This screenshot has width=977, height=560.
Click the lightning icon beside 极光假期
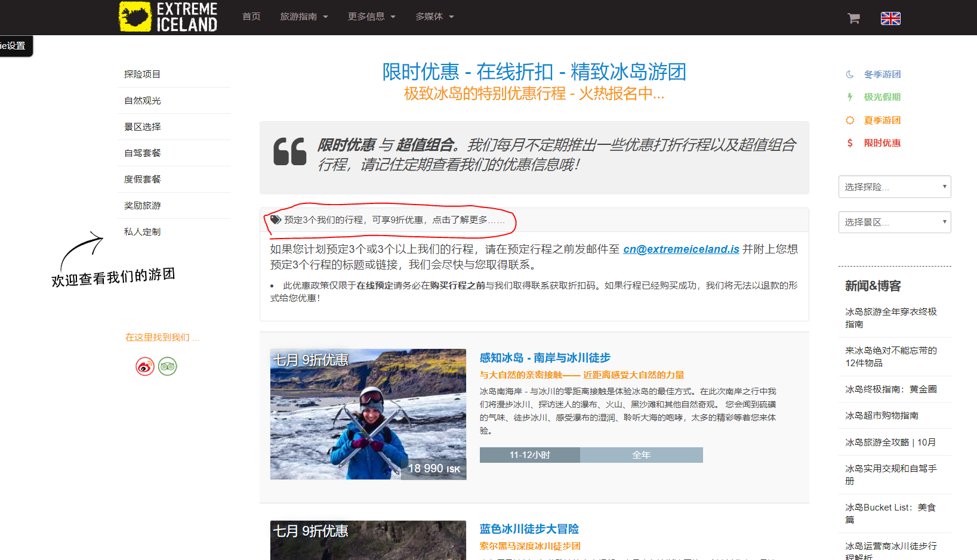pos(850,97)
